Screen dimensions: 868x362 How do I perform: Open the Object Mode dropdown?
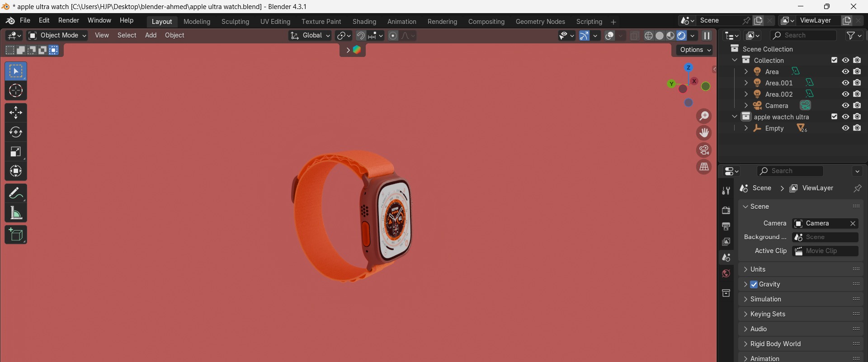coord(57,36)
